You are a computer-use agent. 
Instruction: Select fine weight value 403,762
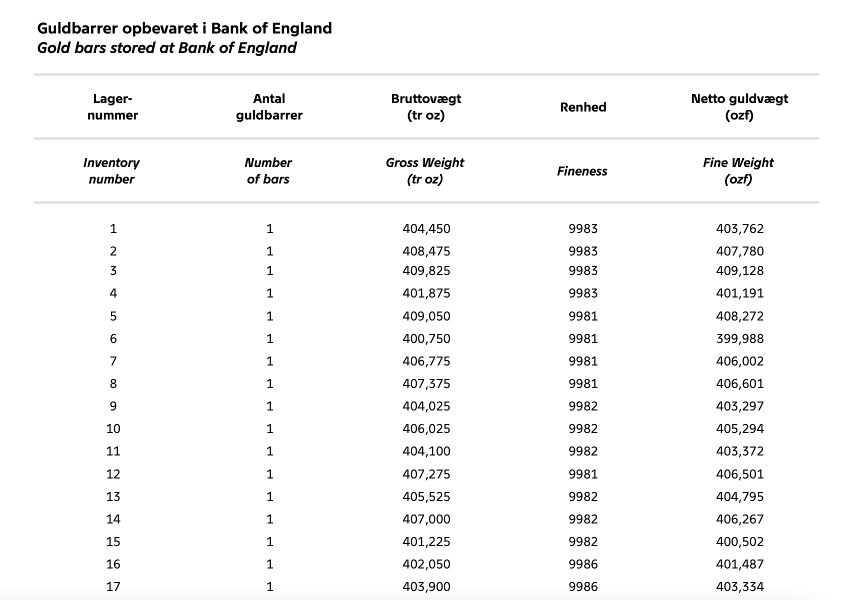740,229
